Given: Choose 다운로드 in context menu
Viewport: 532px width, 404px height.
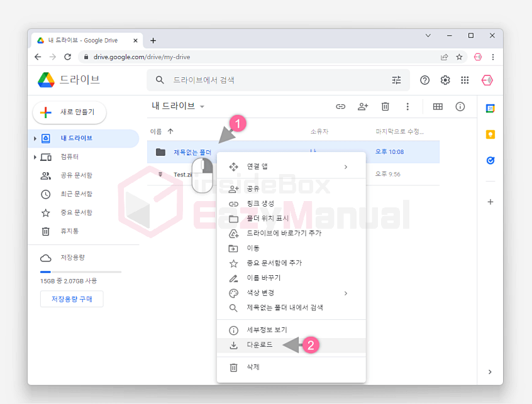Looking at the screenshot, I should (291, 345).
